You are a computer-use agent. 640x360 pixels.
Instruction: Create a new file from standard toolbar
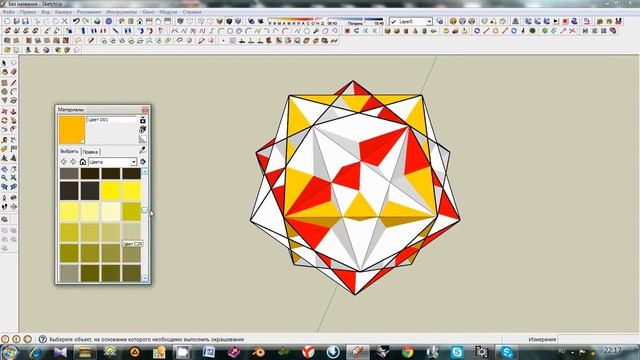click(7, 21)
